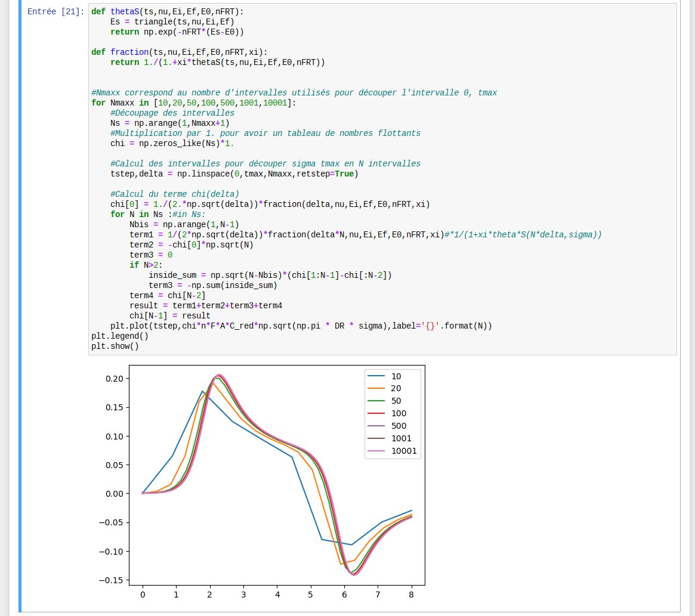Click the orange '20' legend entry
The width and height of the screenshot is (695, 616).
tap(384, 388)
